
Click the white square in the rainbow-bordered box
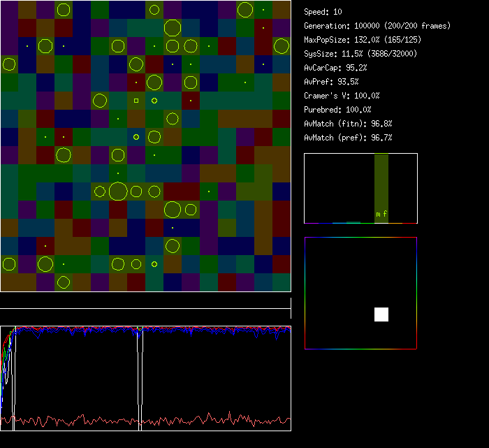tap(381, 315)
